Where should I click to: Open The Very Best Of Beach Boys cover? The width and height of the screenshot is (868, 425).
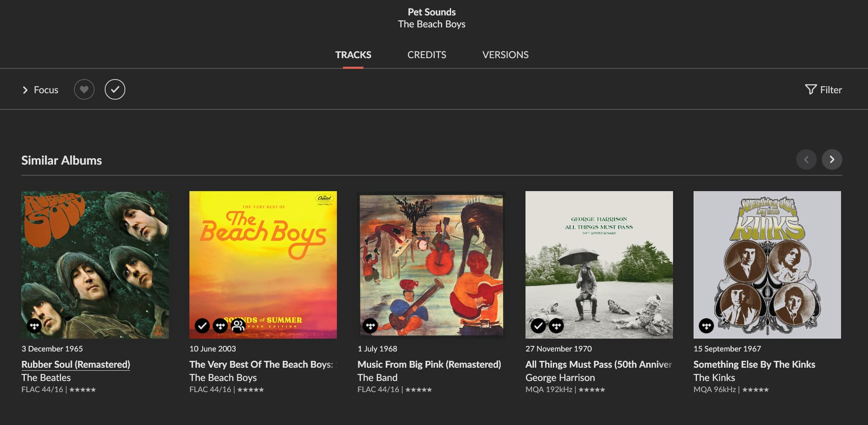(x=263, y=264)
